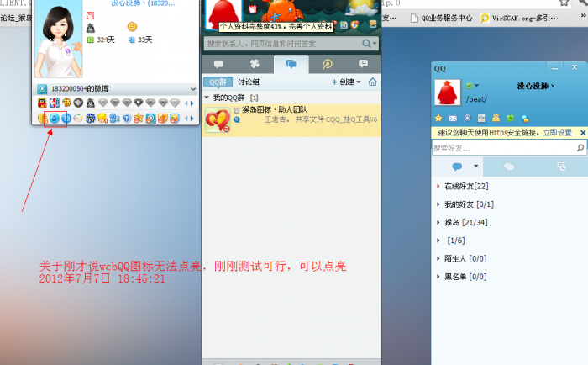Click the yellow smiley face icon in the profile card
Viewport: 588px width, 365px height.
click(x=132, y=26)
